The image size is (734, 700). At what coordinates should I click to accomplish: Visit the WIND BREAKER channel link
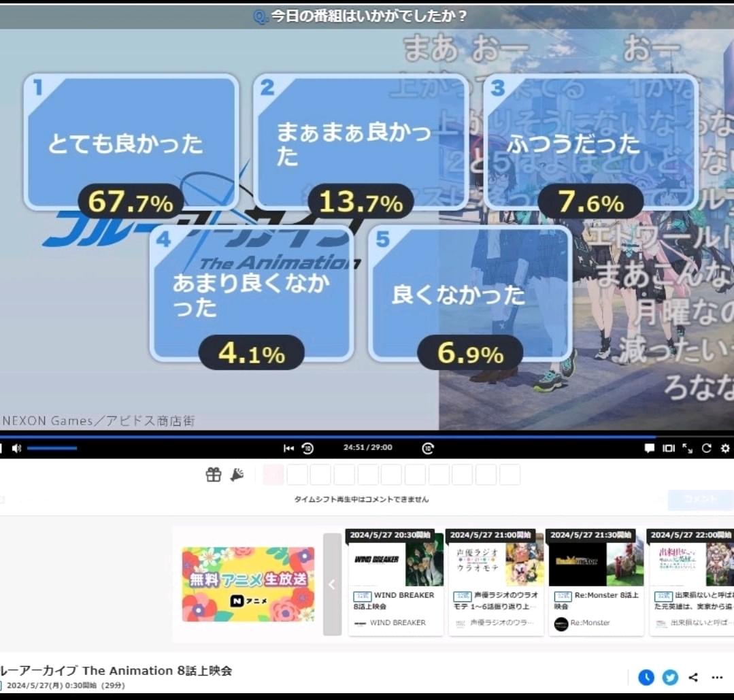[x=397, y=622]
